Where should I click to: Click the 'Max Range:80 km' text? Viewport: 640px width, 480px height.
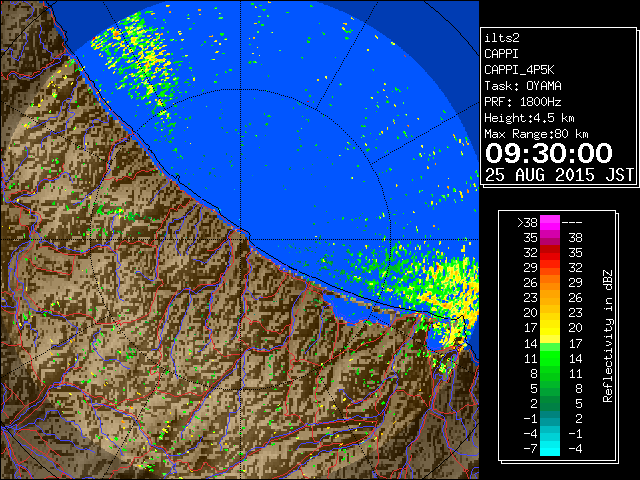pyautogui.click(x=536, y=134)
